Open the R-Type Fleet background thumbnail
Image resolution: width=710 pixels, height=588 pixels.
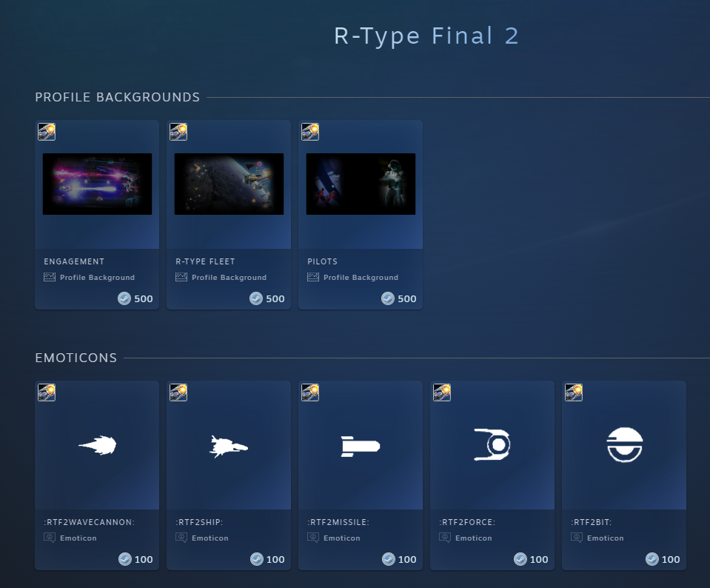pyautogui.click(x=229, y=184)
